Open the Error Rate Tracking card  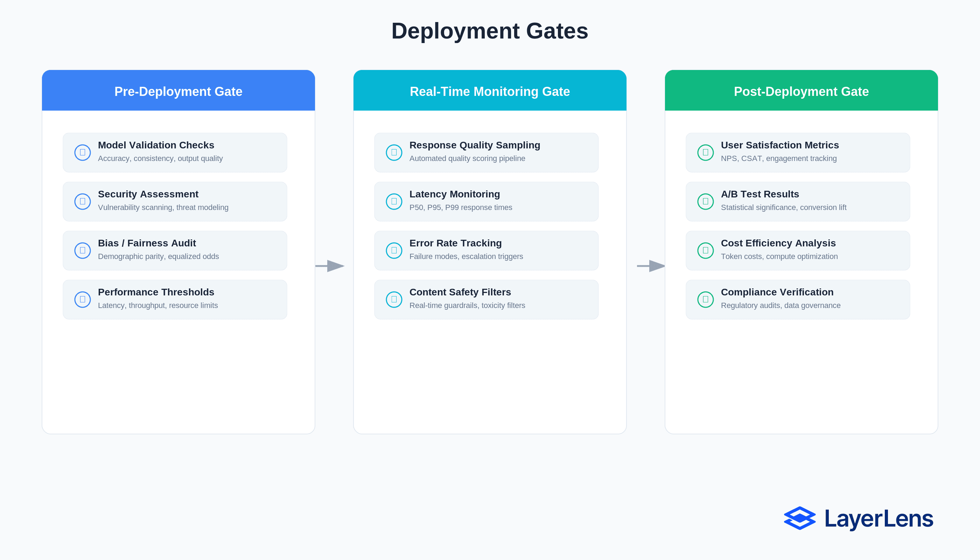coord(486,250)
